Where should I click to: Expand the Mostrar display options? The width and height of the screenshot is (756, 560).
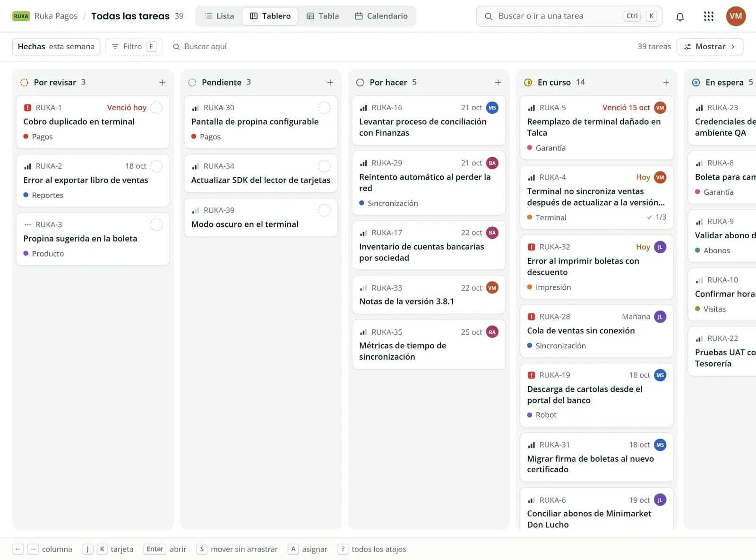pyautogui.click(x=710, y=46)
